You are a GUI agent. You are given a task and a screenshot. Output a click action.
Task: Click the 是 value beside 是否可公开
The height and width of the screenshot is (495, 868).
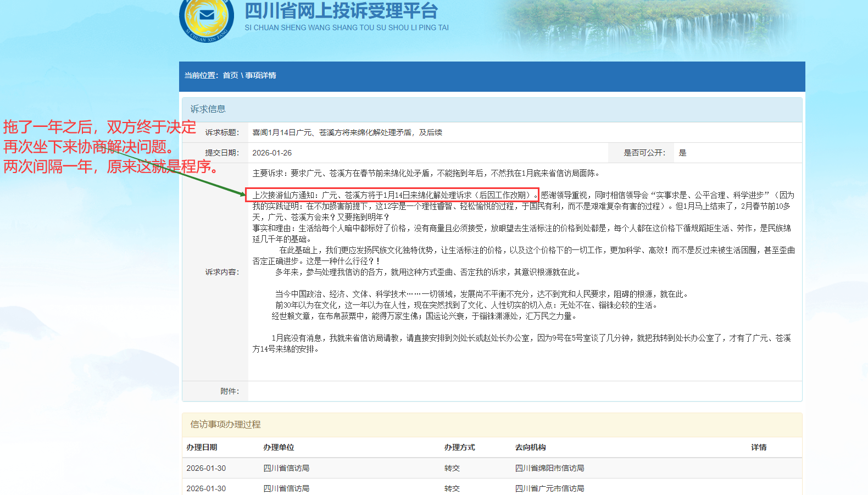click(682, 153)
